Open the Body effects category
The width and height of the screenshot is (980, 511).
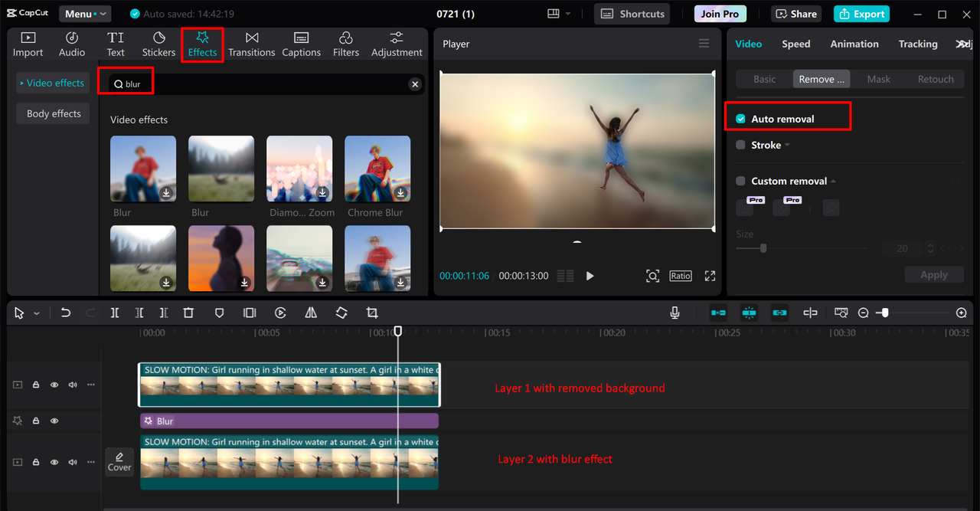(x=53, y=113)
